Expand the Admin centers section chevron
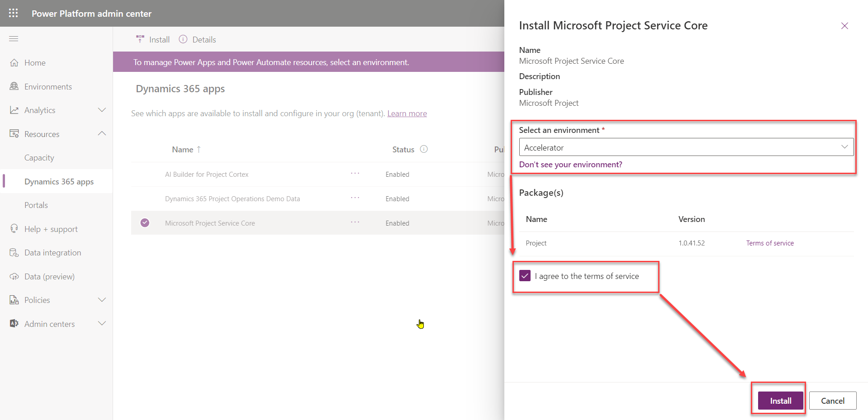This screenshot has width=868, height=420. coord(102,323)
